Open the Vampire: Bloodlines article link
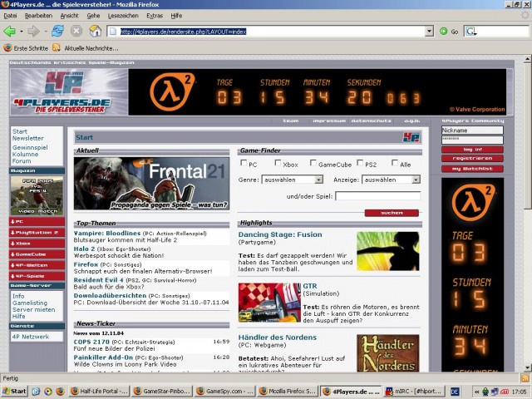This screenshot has width=532, height=399. [107, 233]
